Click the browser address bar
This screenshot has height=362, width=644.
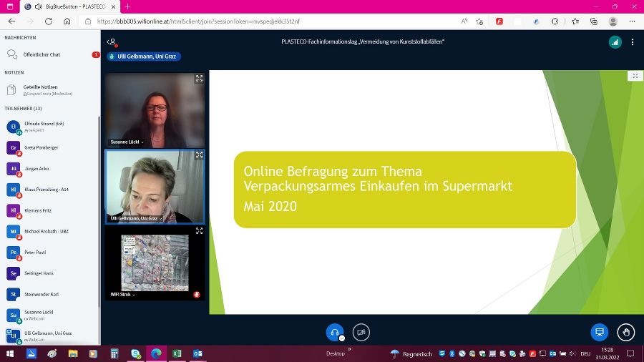click(x=271, y=21)
